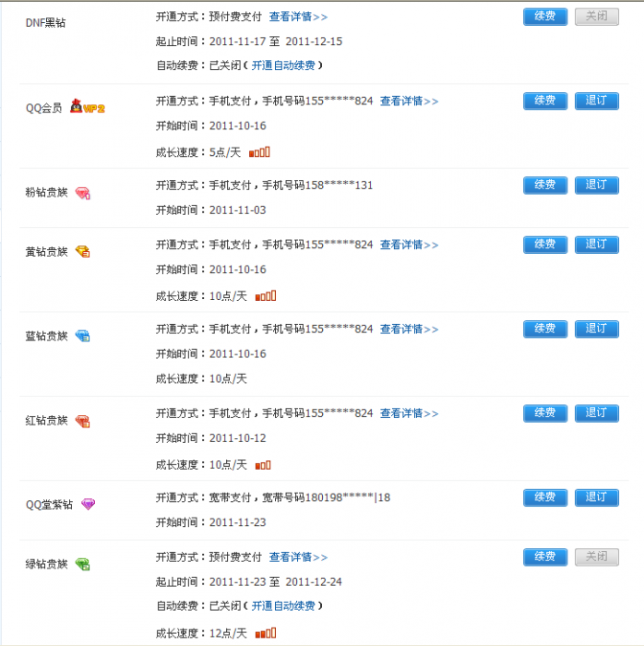Click 蓝钻贵族 10点/天 growth speed text
The height and width of the screenshot is (646, 644).
(x=228, y=378)
